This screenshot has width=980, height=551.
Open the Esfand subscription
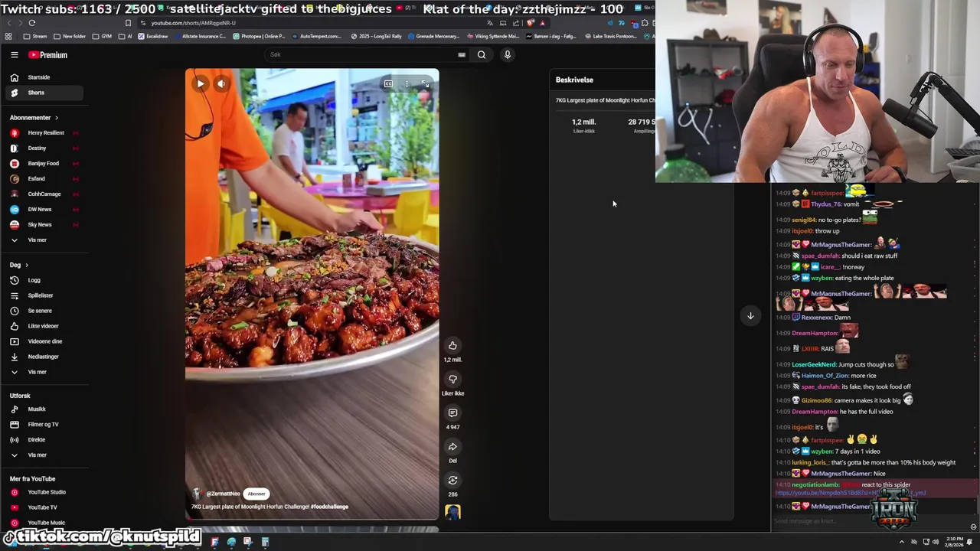43,179
